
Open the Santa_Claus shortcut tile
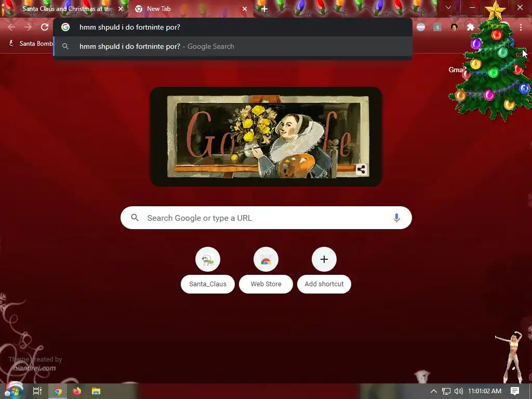coord(208,259)
